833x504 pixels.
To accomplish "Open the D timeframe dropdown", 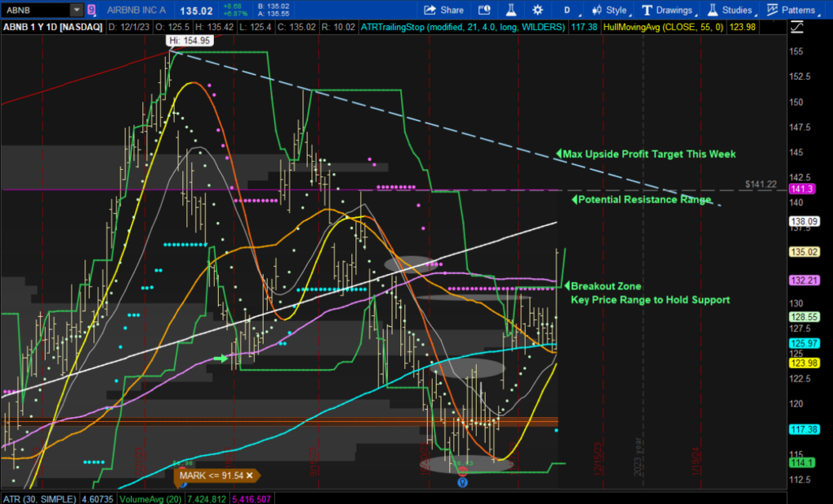I will pyautogui.click(x=567, y=10).
